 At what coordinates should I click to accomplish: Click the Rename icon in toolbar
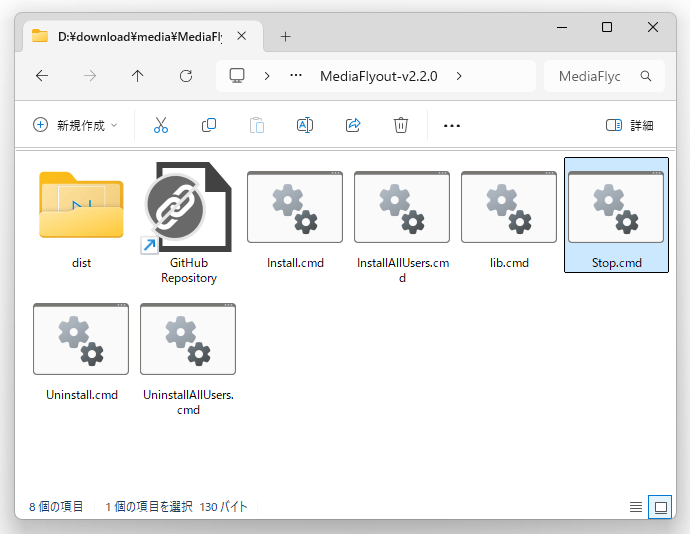coord(305,125)
